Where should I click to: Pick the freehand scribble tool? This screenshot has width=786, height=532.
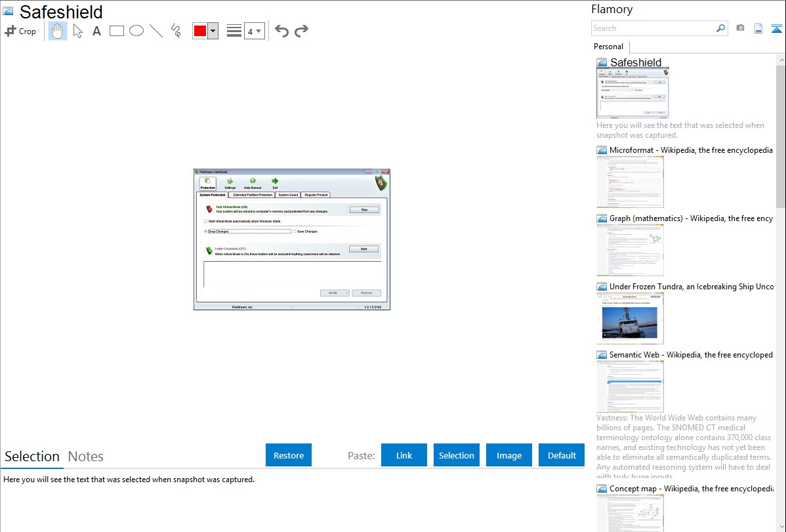176,31
